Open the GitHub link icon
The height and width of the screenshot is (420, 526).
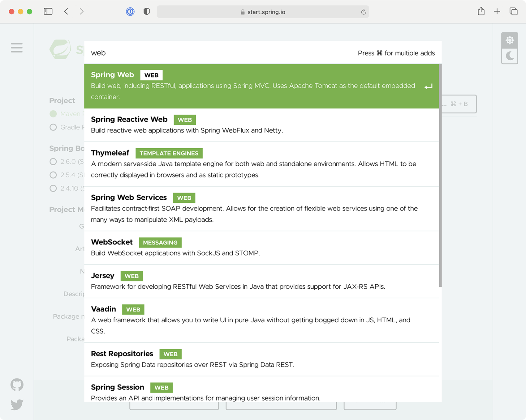pyautogui.click(x=17, y=385)
